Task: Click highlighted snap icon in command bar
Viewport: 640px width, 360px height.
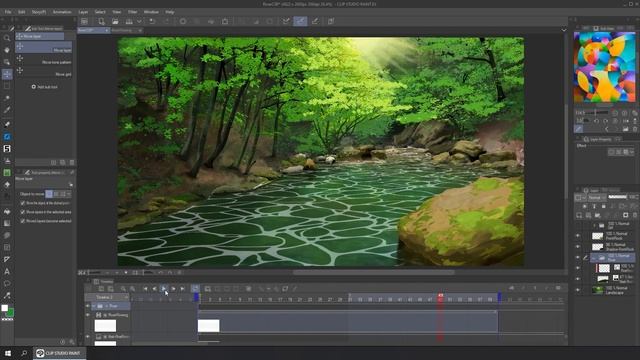Action: tap(300, 21)
